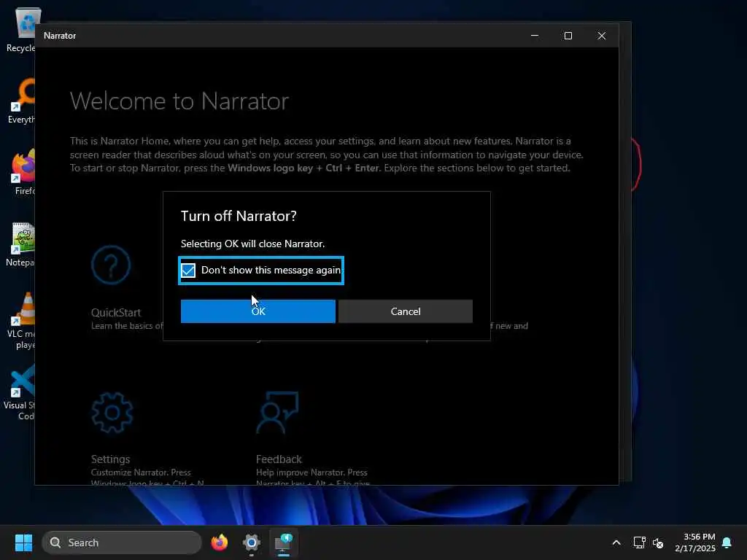Open the Narrator Settings gear icon
Viewport: 747px width, 560px height.
click(x=112, y=413)
